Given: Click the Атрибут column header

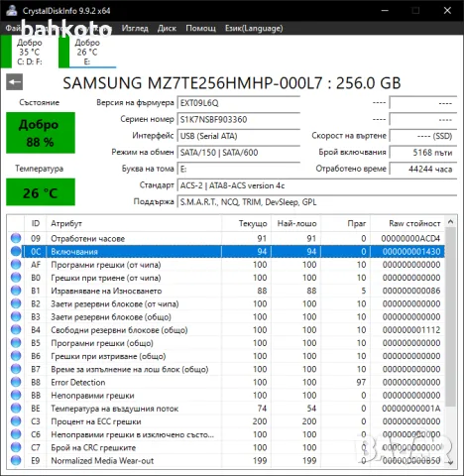Looking at the screenshot, I should click(x=134, y=223).
